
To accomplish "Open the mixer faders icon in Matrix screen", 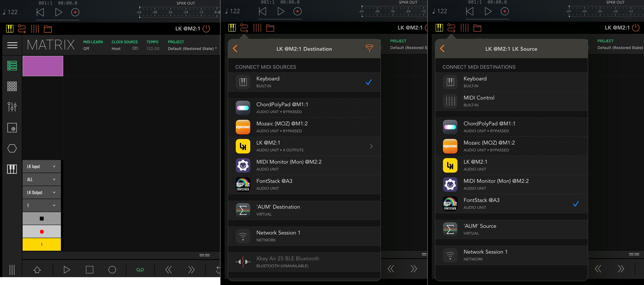I will click(x=35, y=29).
